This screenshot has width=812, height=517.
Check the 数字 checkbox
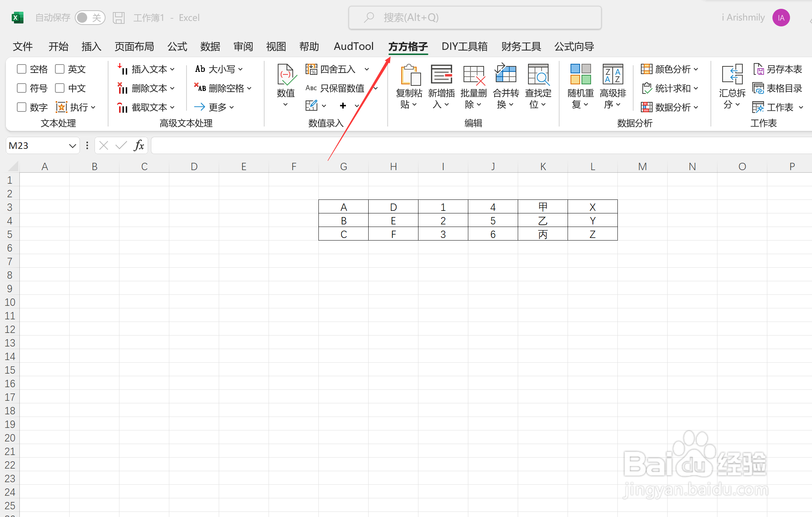point(22,107)
